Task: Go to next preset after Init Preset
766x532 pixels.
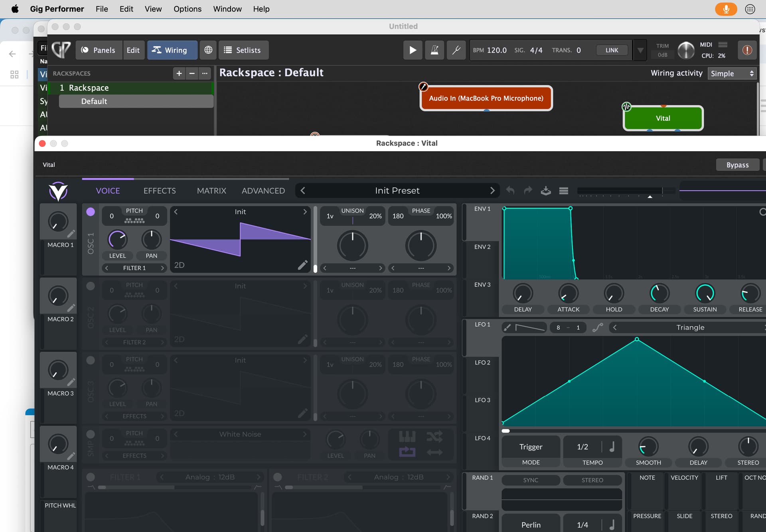Action: (492, 191)
